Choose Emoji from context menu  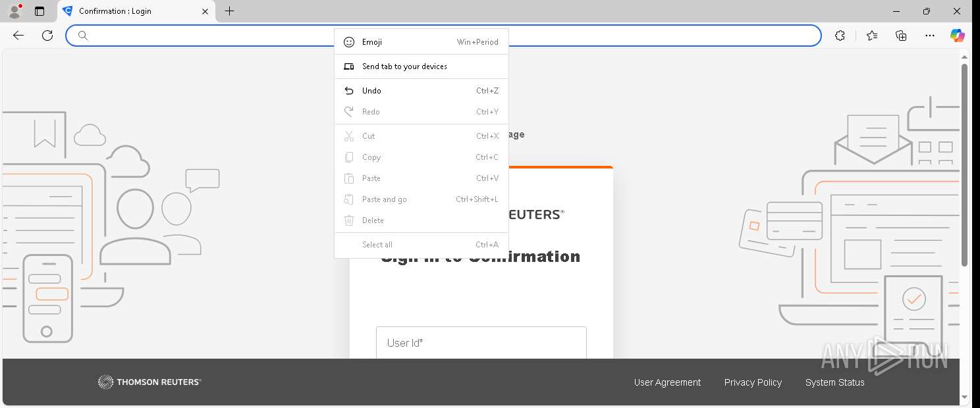pyautogui.click(x=422, y=42)
